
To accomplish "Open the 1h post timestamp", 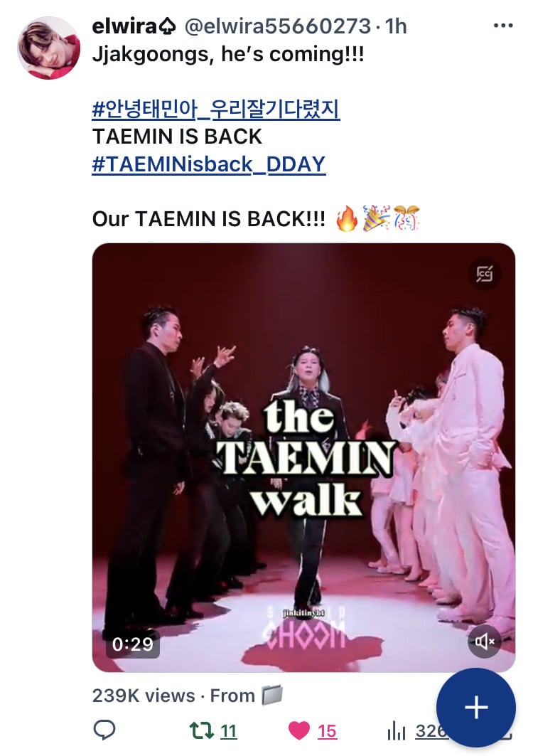I will click(396, 26).
